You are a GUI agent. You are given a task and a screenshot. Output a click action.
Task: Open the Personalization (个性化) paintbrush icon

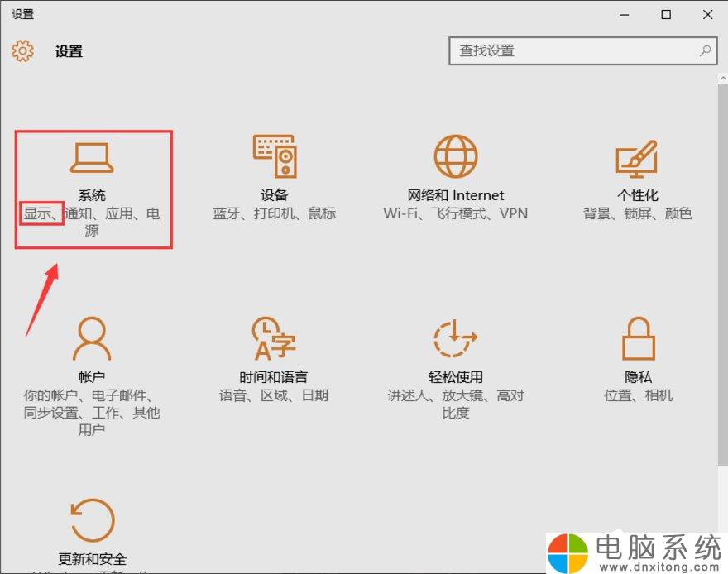click(x=636, y=159)
